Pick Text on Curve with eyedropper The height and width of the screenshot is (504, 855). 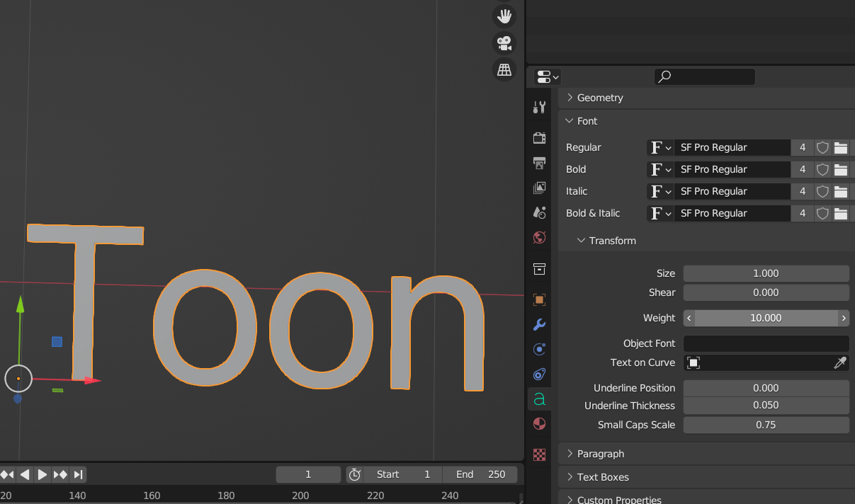[840, 362]
